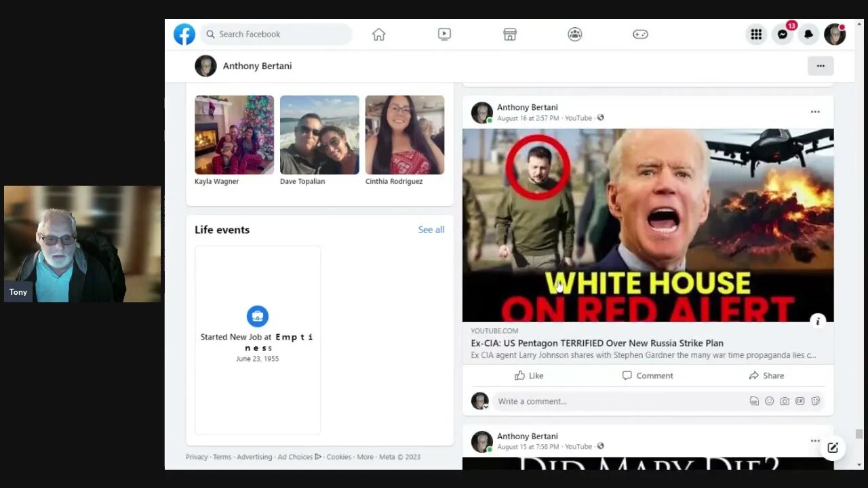Image resolution: width=868 pixels, height=488 pixels.
Task: Click the info icon on video thumbnail
Action: [x=818, y=321]
